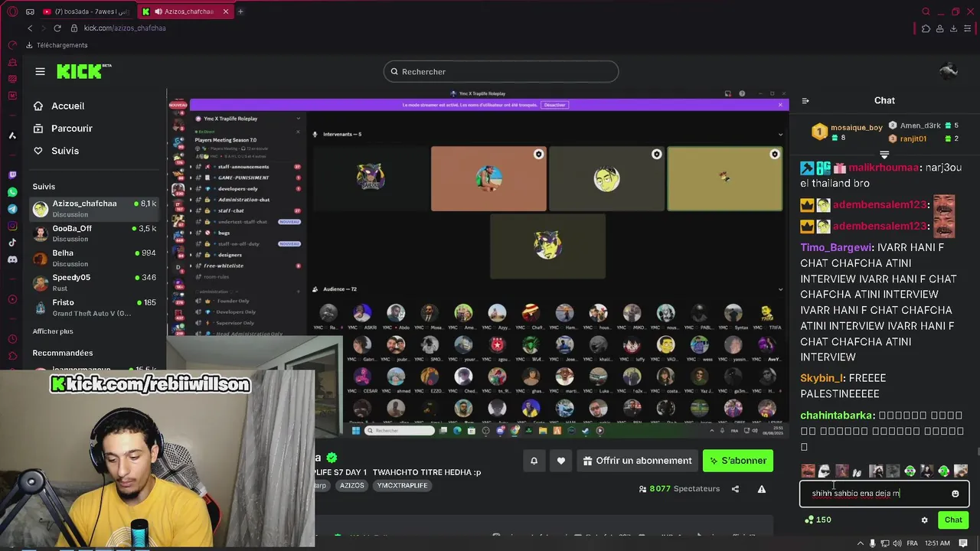This screenshot has height=551, width=980.
Task: Show hidden tray icons chevron
Action: (x=859, y=543)
